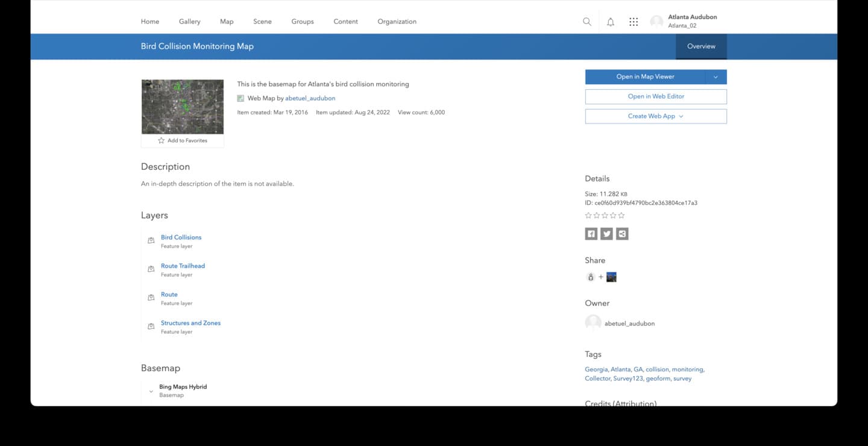Image resolution: width=868 pixels, height=446 pixels.
Task: Click the Open in Web Editor button
Action: point(655,96)
